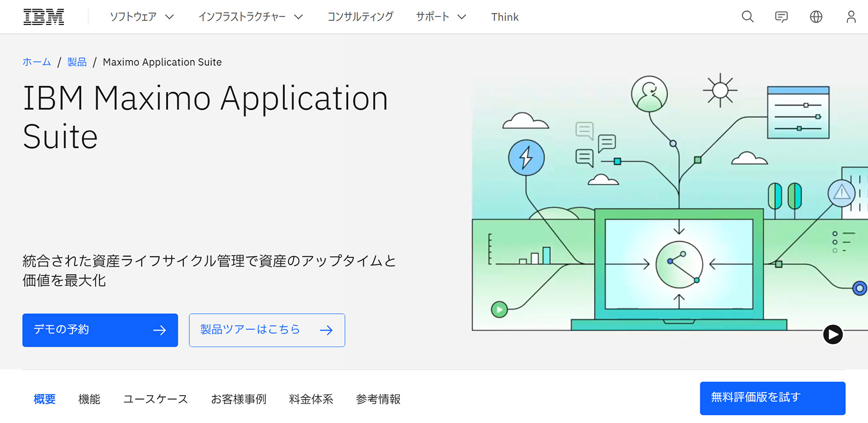The height and width of the screenshot is (423, 868).
Task: Go to ホーム breadcrumb link
Action: 37,62
